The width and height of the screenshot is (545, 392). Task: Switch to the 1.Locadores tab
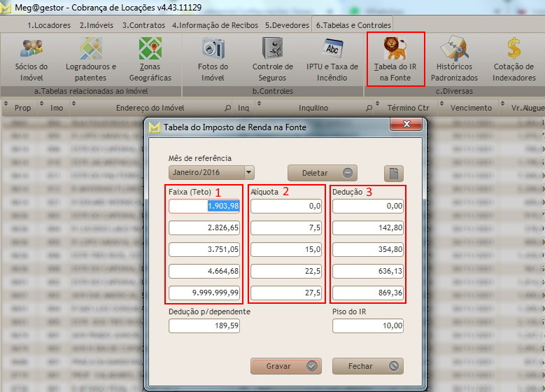pos(49,25)
